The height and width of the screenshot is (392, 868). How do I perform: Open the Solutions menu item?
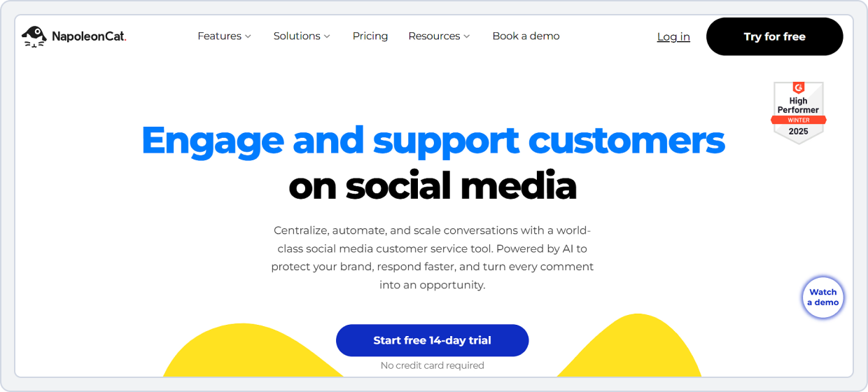(297, 36)
